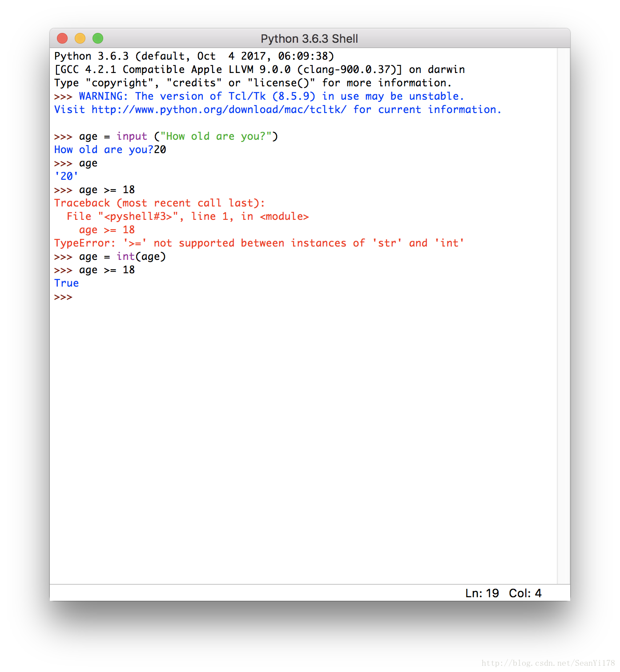Click the line reading only '>>> age'
Image resolution: width=620 pixels, height=672 pixels.
tap(76, 163)
